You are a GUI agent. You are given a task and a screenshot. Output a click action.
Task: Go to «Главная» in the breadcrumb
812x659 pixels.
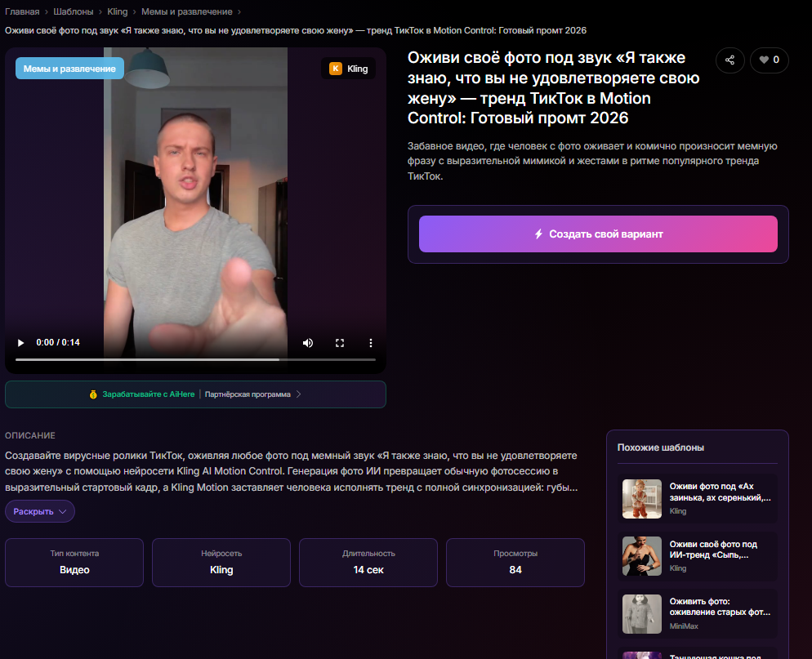point(22,11)
